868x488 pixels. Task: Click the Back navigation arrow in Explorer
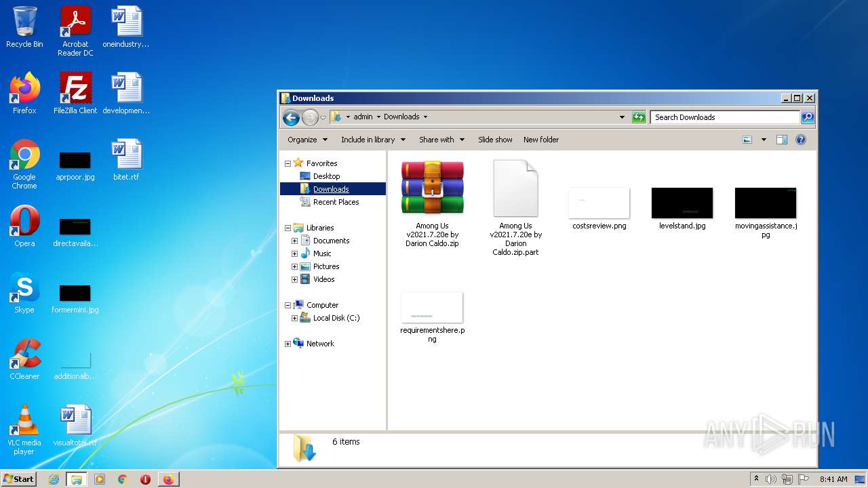pos(291,117)
